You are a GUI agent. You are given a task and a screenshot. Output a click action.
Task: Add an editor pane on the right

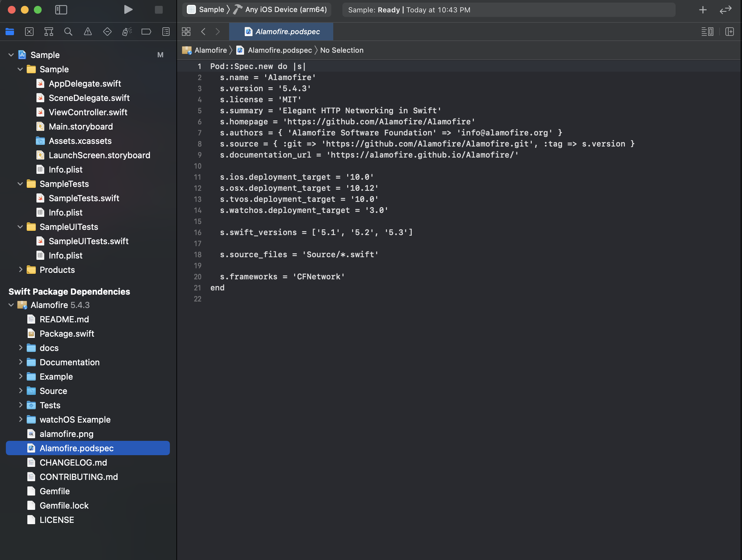click(x=729, y=32)
